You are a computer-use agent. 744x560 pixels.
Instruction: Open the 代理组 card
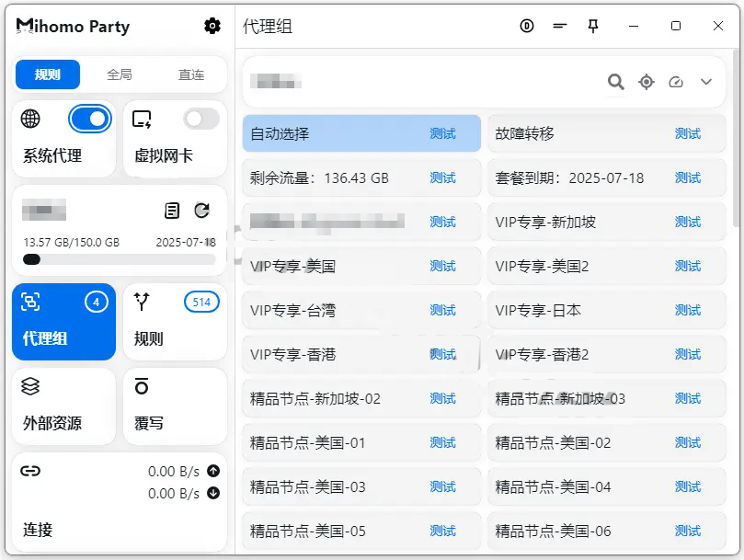(64, 322)
